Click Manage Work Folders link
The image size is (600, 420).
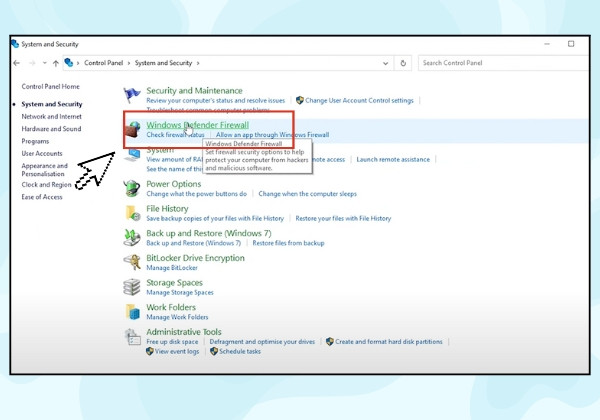click(x=177, y=317)
